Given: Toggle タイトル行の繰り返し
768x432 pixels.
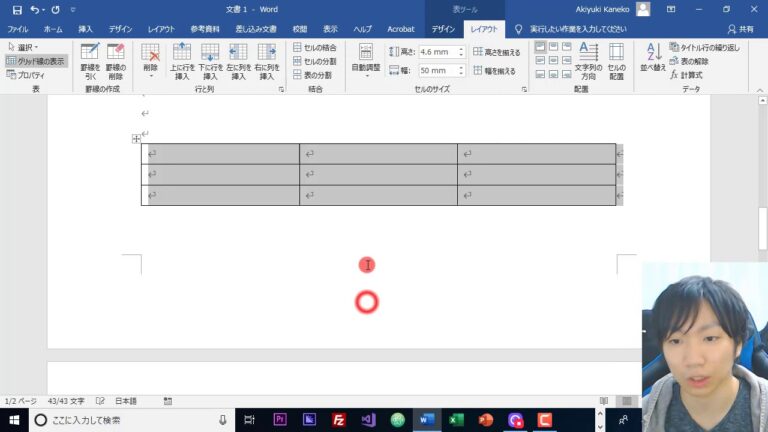Looking at the screenshot, I should (704, 48).
